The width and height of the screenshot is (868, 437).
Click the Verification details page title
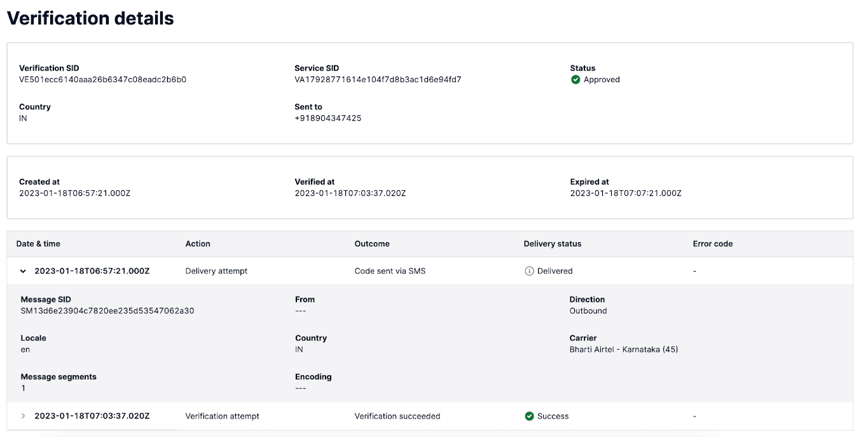click(x=90, y=18)
